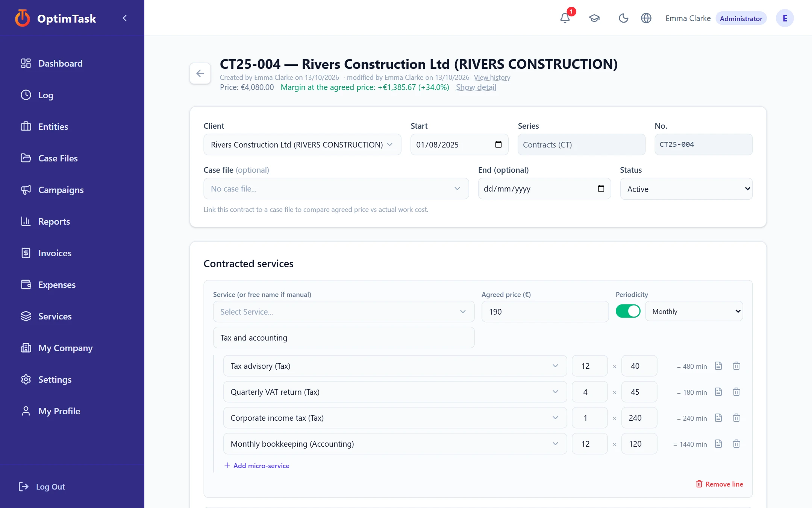Open the Case file dropdown
Screen dimensions: 812x508
point(336,189)
